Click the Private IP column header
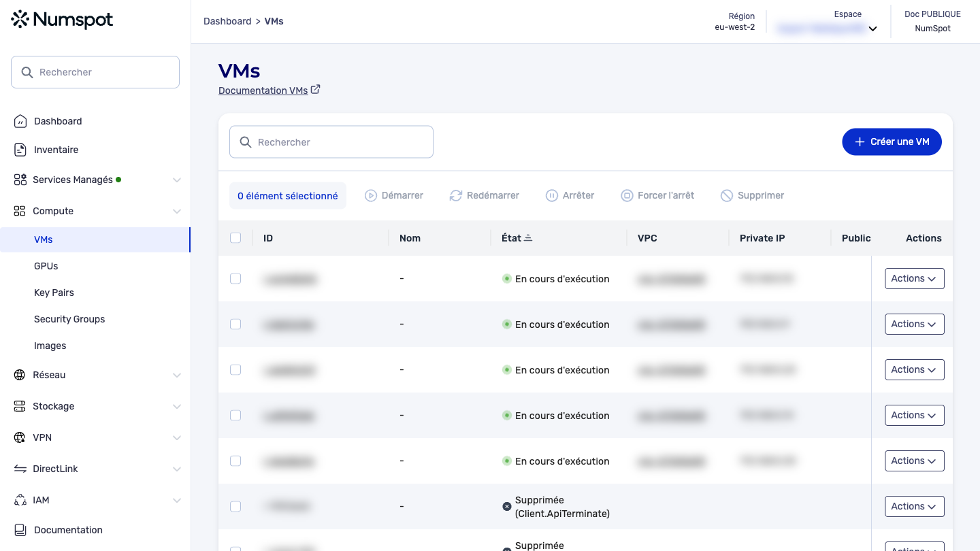 click(762, 238)
